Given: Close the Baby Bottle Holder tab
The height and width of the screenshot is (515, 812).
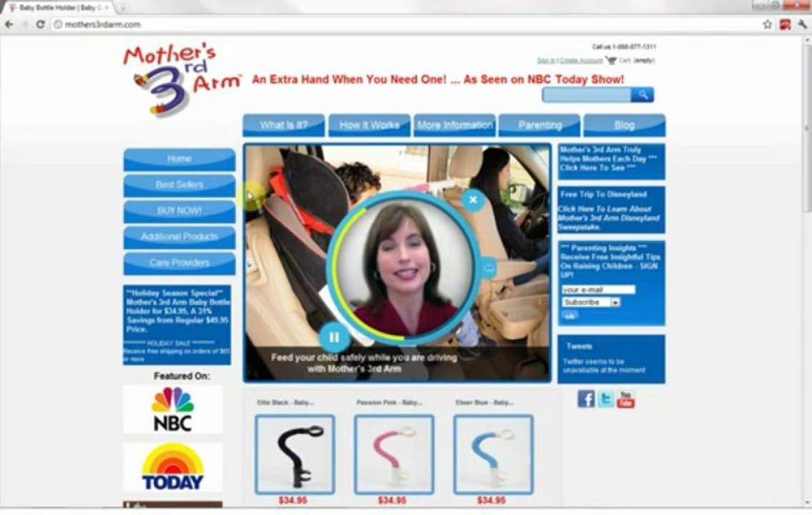Looking at the screenshot, I should pyautogui.click(x=107, y=8).
